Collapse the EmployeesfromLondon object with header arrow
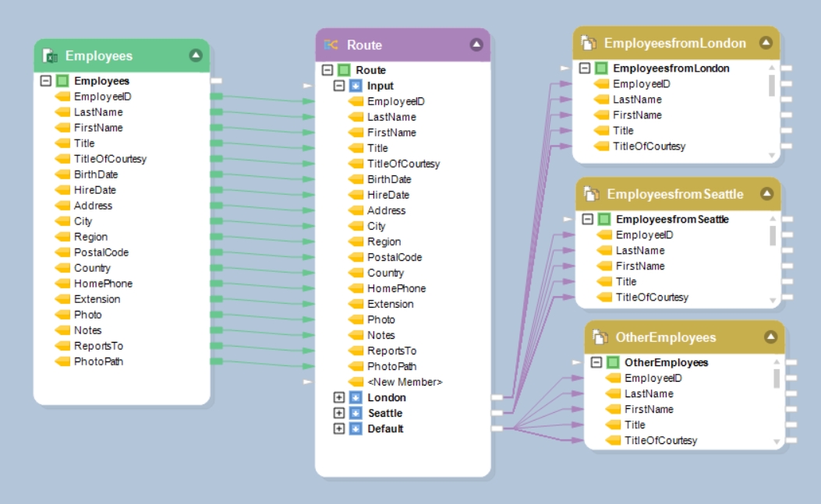This screenshot has width=821, height=504. tap(766, 42)
